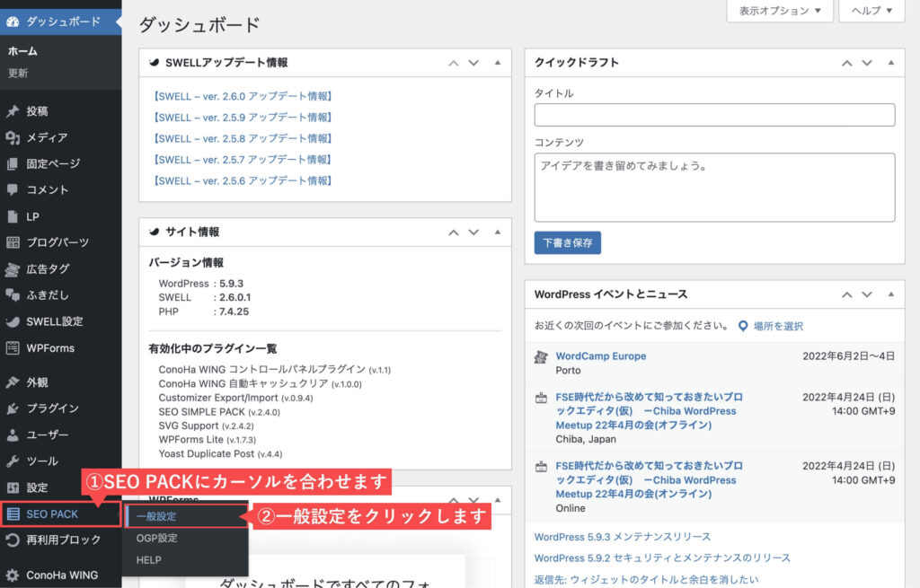Focus the コンテンツ text area

coord(714,188)
